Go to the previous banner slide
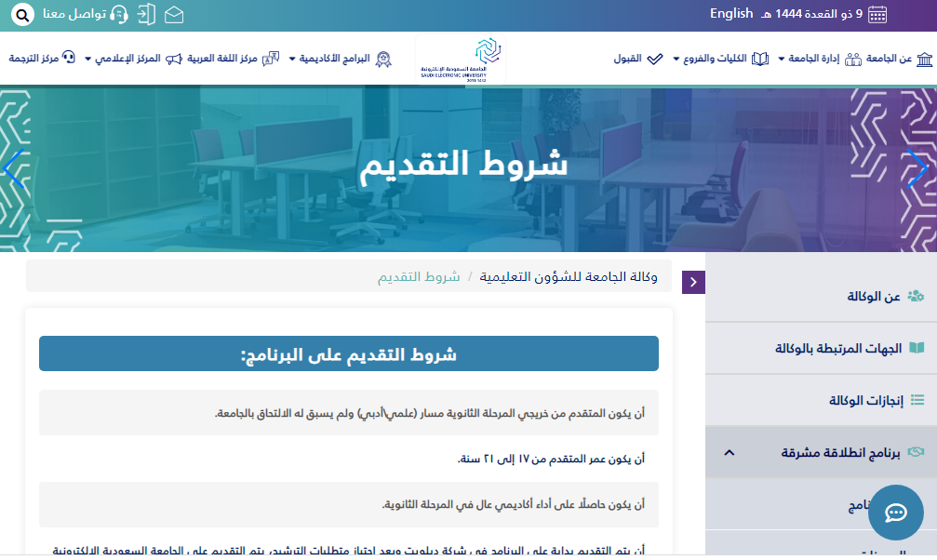Viewport: 937px width, 560px height. click(14, 168)
